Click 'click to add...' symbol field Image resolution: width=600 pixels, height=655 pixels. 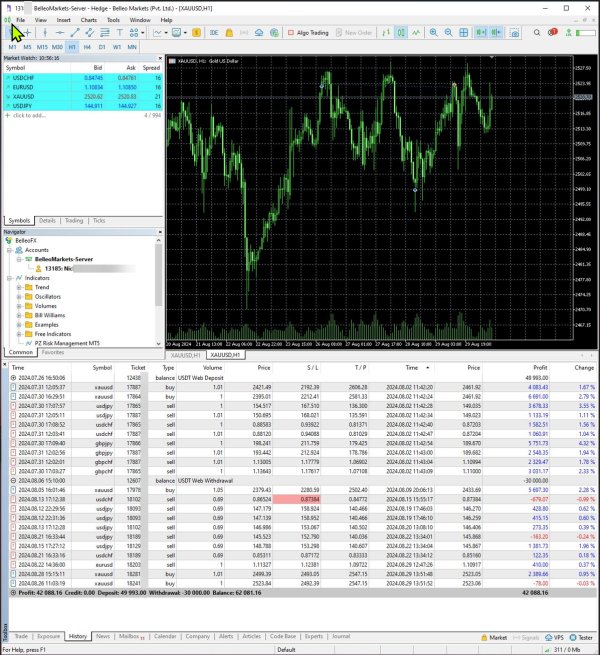point(29,115)
